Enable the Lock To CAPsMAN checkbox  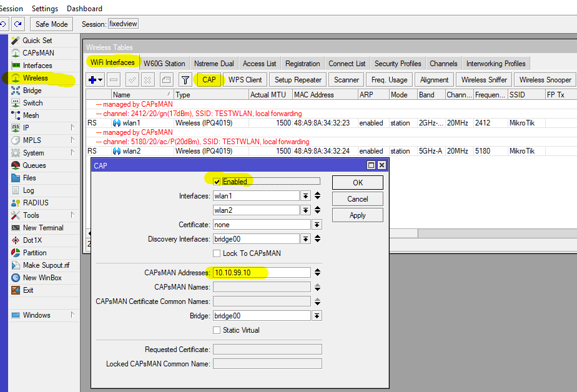(x=217, y=253)
